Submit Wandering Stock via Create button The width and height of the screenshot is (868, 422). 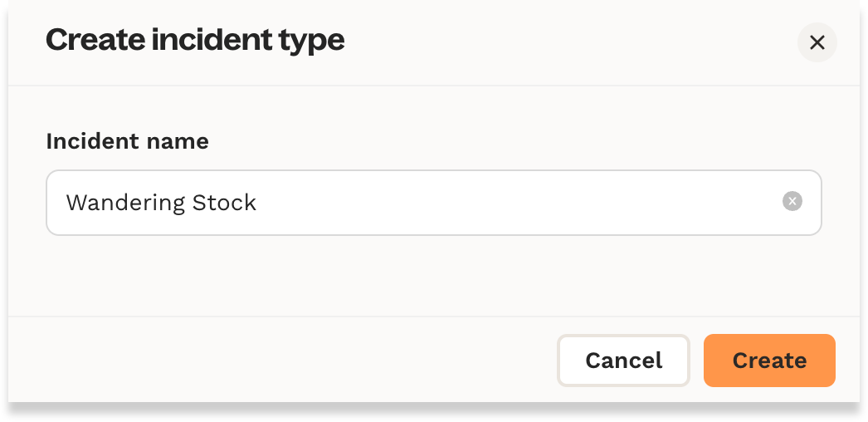coord(768,361)
